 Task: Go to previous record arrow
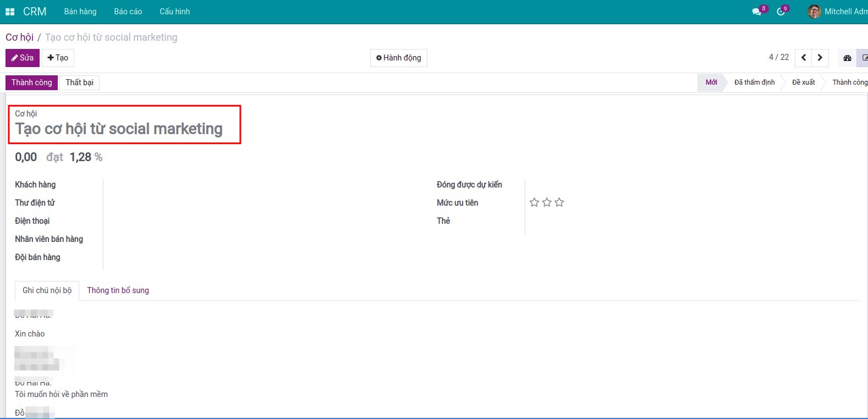[x=804, y=58]
